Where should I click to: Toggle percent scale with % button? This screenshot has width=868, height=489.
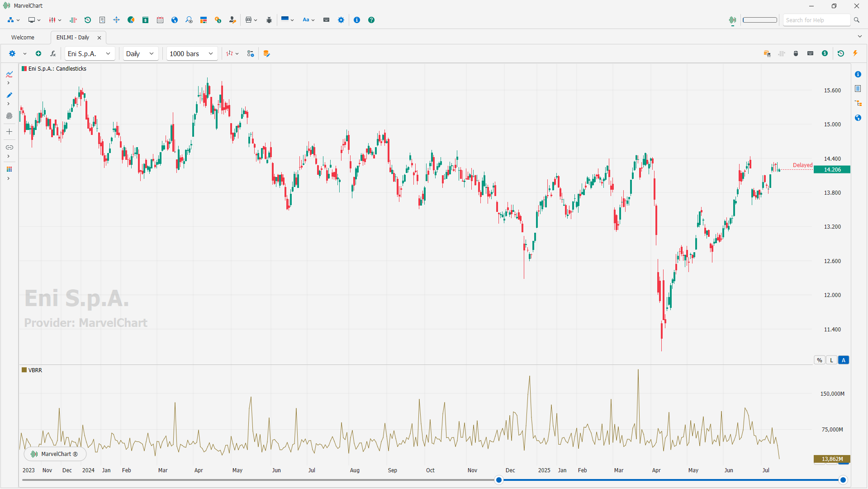[820, 360]
